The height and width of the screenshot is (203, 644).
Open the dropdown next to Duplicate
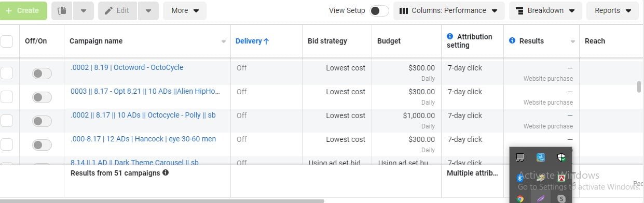click(84, 10)
